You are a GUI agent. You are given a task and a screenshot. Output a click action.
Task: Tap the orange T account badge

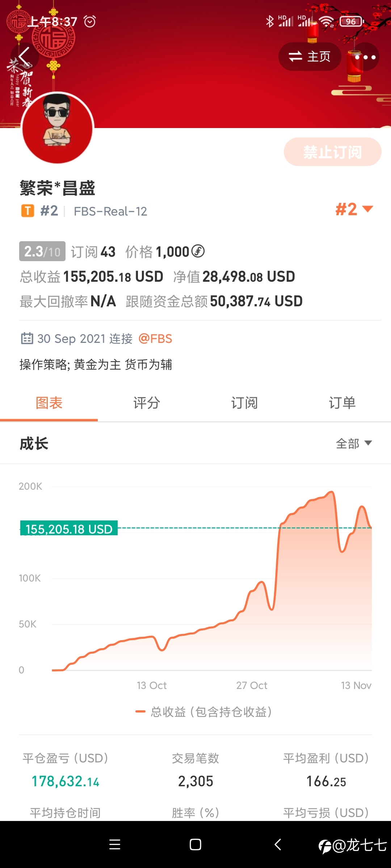[x=28, y=211]
